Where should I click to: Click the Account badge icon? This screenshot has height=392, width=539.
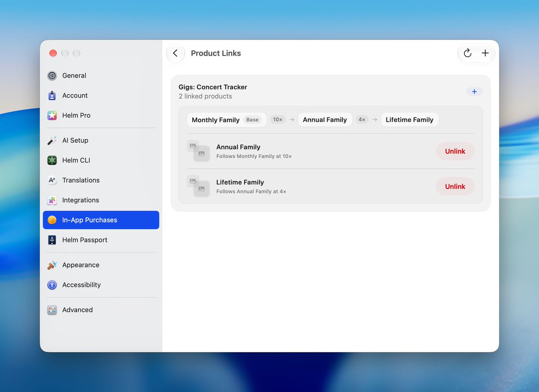point(52,96)
